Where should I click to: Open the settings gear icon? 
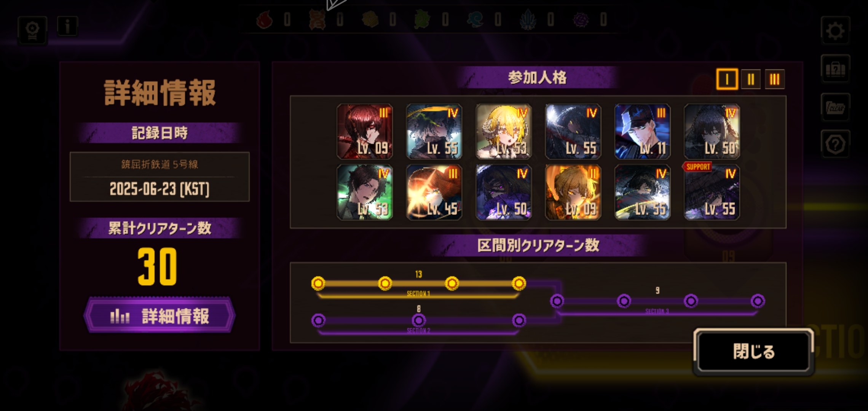pyautogui.click(x=835, y=31)
